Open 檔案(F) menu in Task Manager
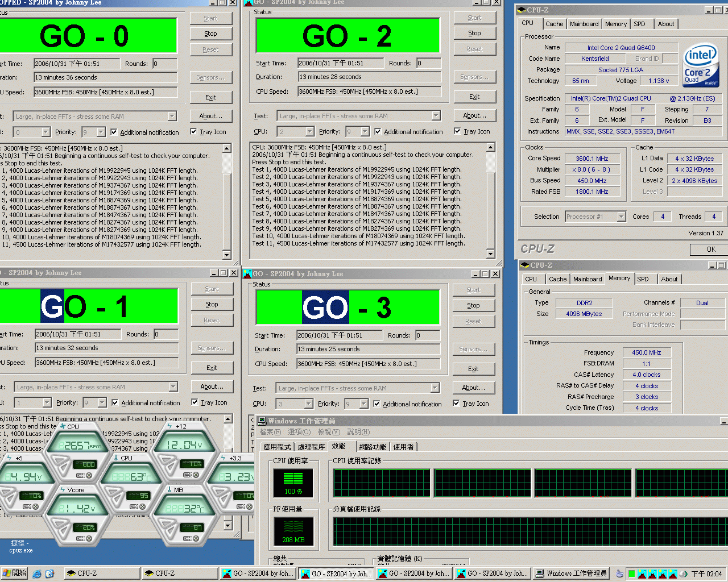The height and width of the screenshot is (582, 728). [x=270, y=432]
